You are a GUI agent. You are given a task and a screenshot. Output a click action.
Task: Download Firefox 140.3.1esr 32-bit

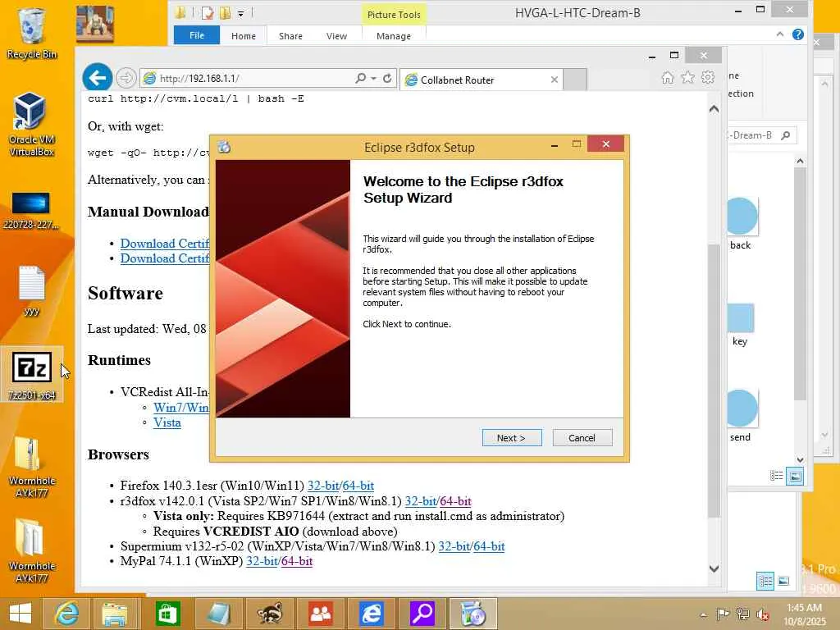[323, 486]
